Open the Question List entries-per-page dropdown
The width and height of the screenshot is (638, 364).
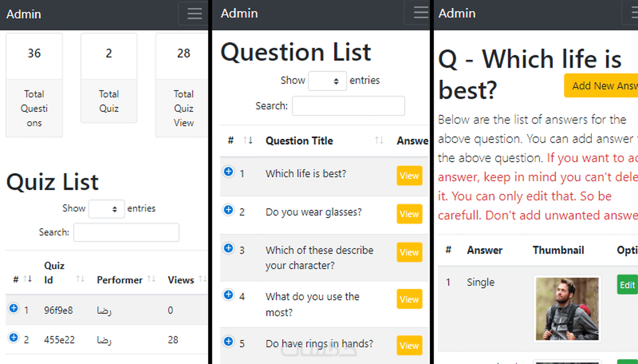(327, 81)
